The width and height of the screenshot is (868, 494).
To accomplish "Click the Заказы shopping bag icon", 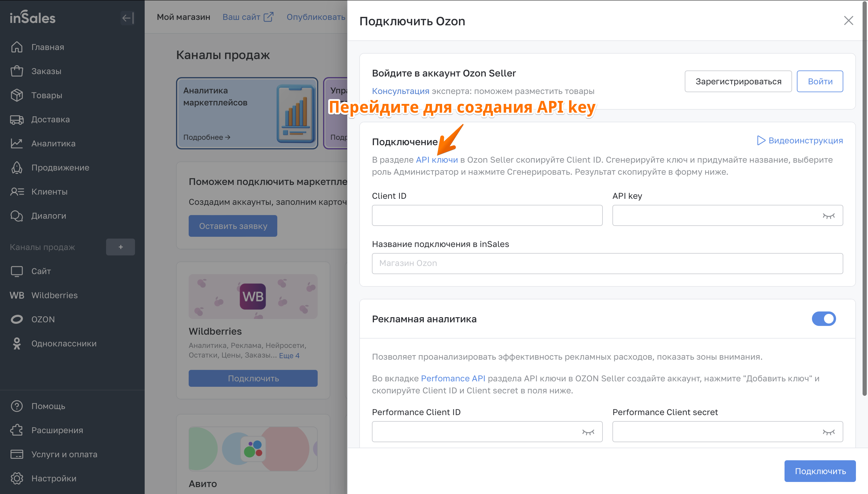I will point(17,71).
